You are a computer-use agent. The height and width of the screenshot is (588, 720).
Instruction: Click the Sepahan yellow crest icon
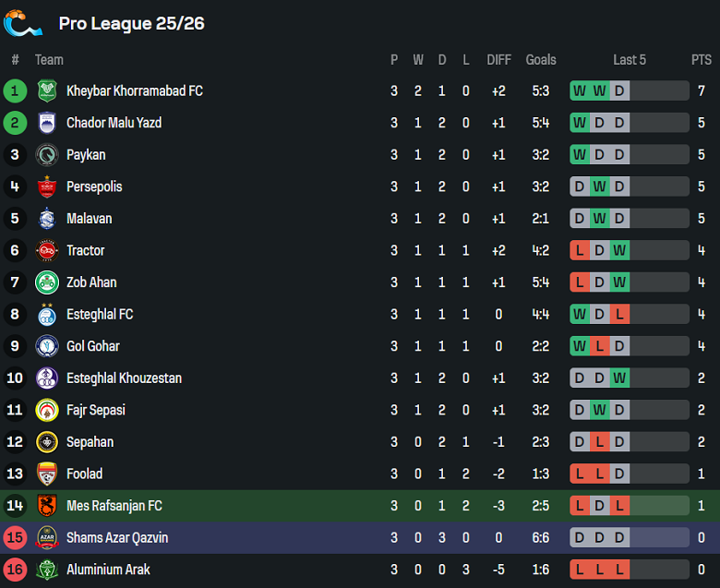point(47,442)
